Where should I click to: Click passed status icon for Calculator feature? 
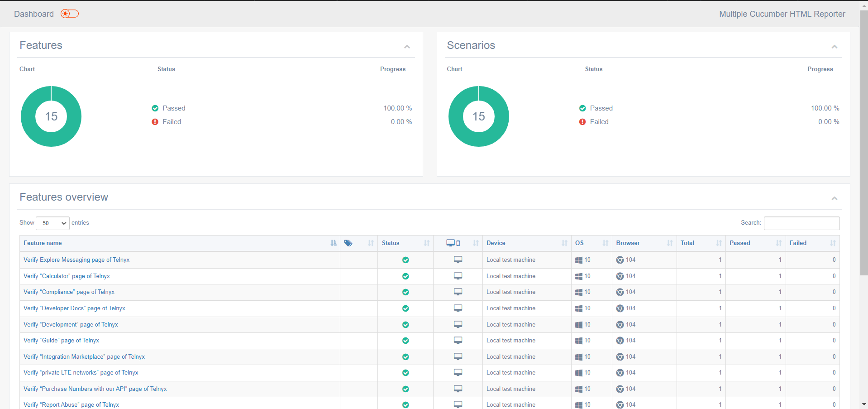coord(405,276)
